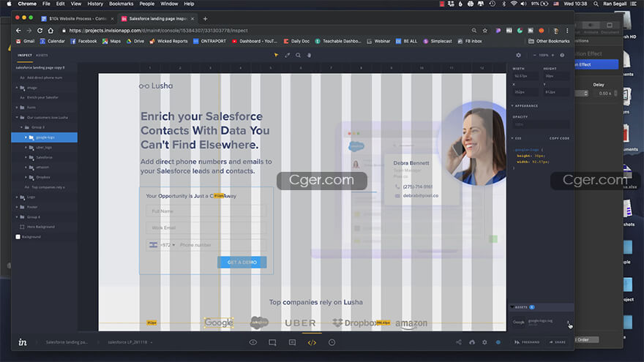Zoom in with the plus button

(553, 55)
